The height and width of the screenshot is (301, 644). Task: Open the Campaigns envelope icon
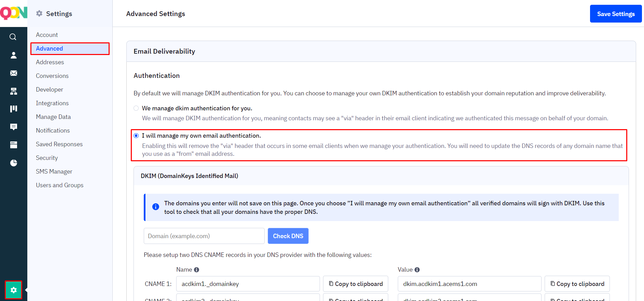click(x=13, y=73)
